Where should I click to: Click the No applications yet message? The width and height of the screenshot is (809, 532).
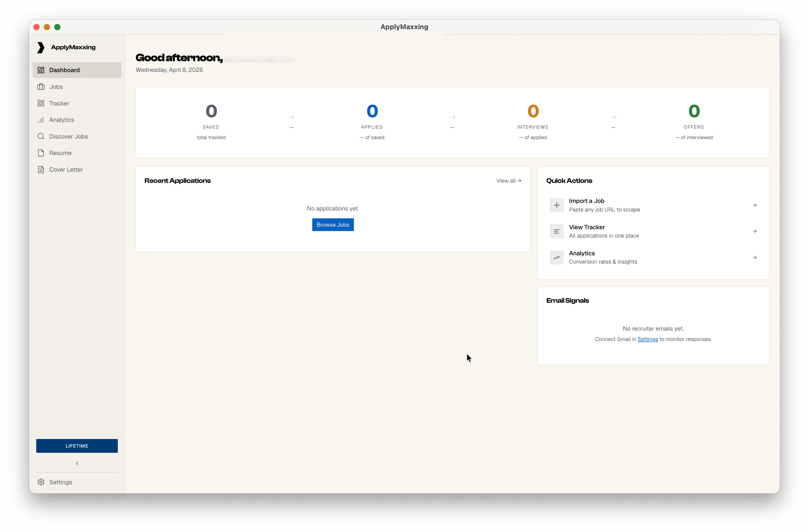coord(333,209)
